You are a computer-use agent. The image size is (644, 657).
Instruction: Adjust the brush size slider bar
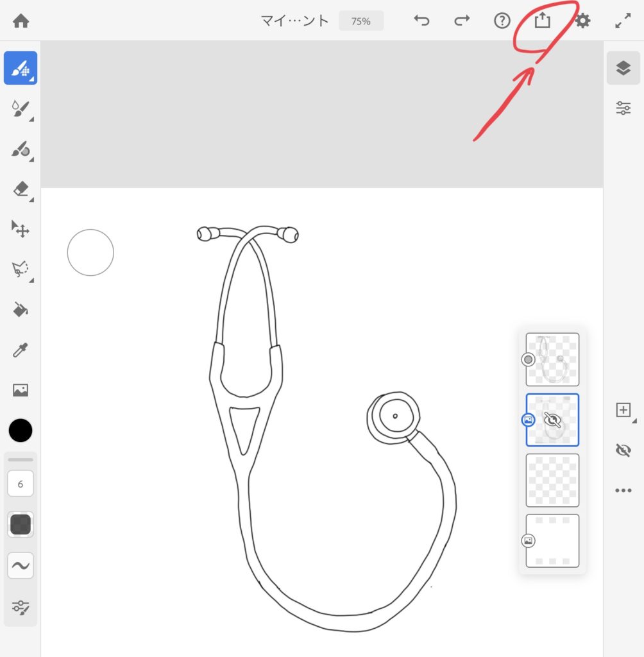21,459
